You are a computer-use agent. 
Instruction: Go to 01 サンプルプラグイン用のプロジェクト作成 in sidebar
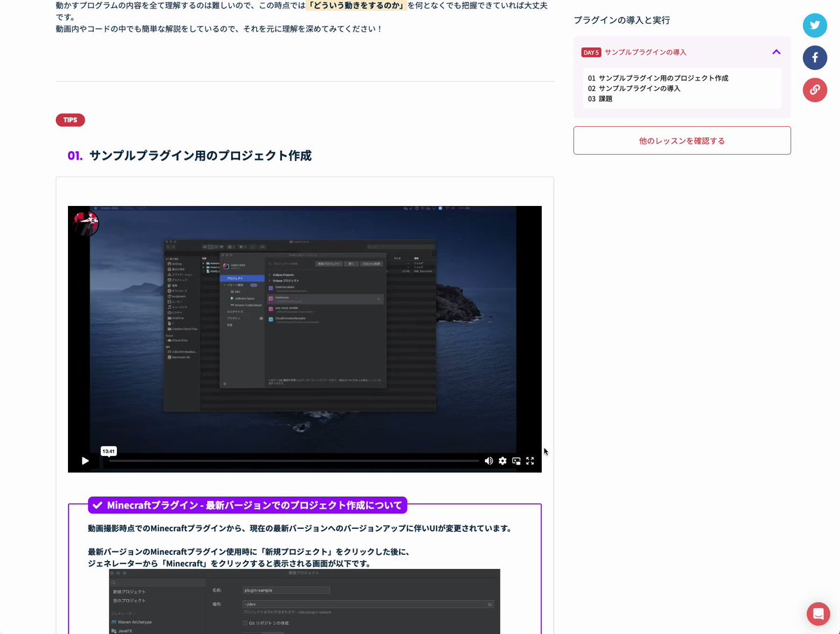658,78
